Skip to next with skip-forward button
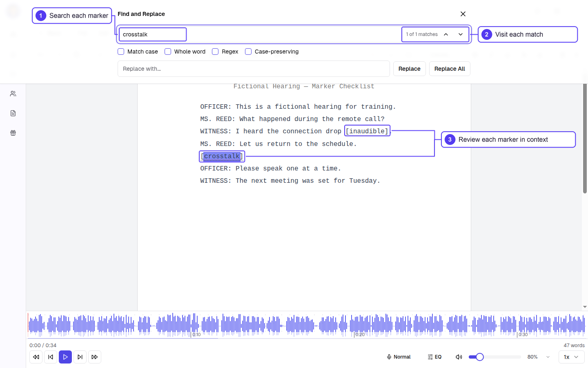Screen dimensions: 588x368 click(x=80, y=357)
